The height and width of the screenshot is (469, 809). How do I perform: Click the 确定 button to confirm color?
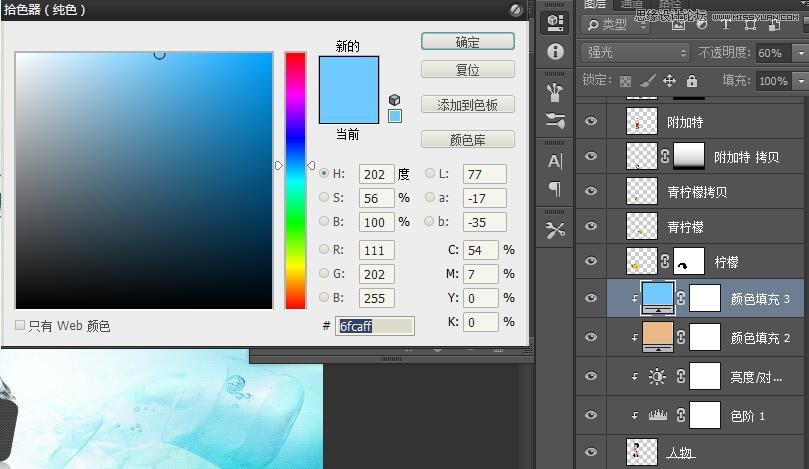[x=467, y=42]
